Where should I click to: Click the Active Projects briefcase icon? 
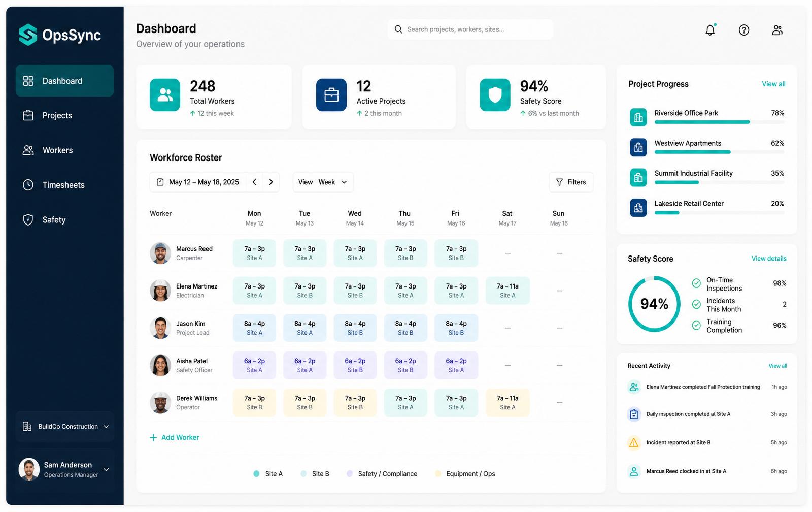click(x=331, y=94)
